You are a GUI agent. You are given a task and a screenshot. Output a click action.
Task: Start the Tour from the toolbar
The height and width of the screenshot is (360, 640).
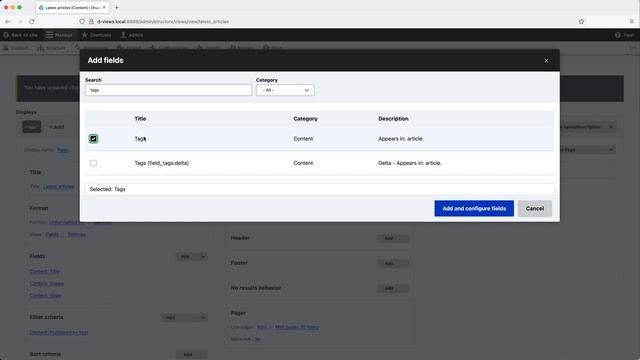[624, 35]
